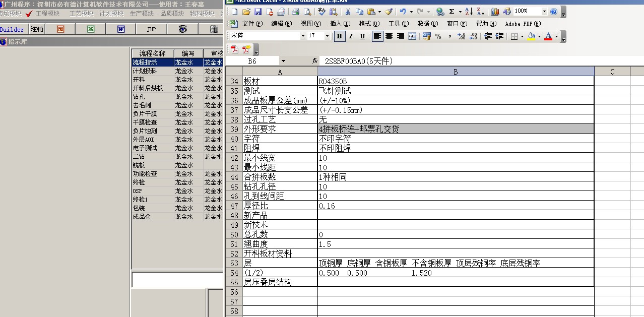Click the eye icon in Builder toolbar
This screenshot has height=317, width=644.
183,29
